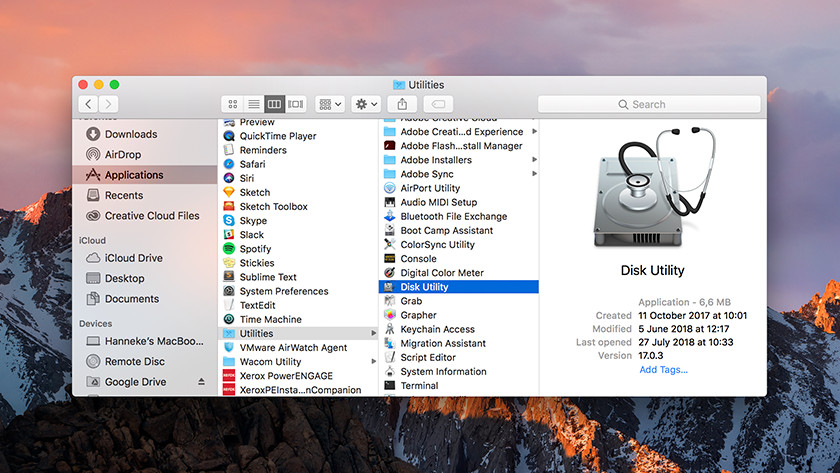Open Recents in the sidebar

tap(145, 195)
